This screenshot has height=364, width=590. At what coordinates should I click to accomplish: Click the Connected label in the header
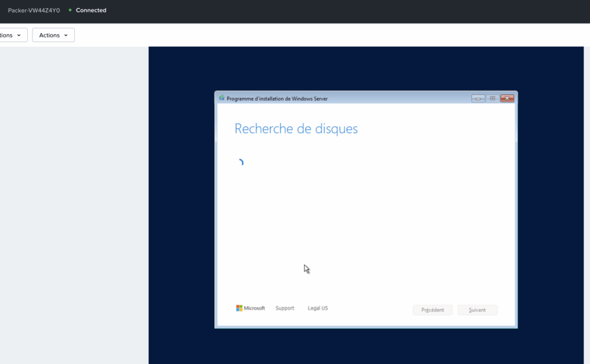90,10
